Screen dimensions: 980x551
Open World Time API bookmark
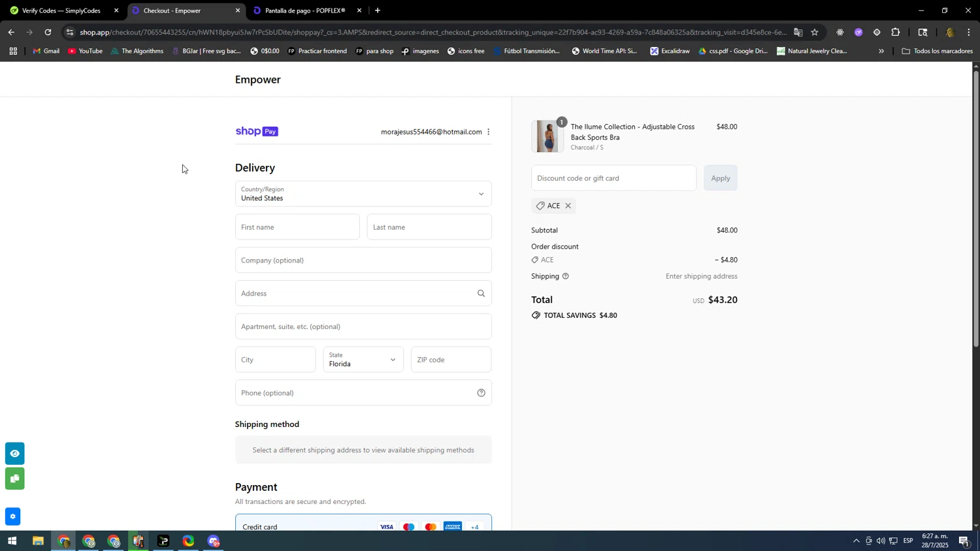(604, 51)
